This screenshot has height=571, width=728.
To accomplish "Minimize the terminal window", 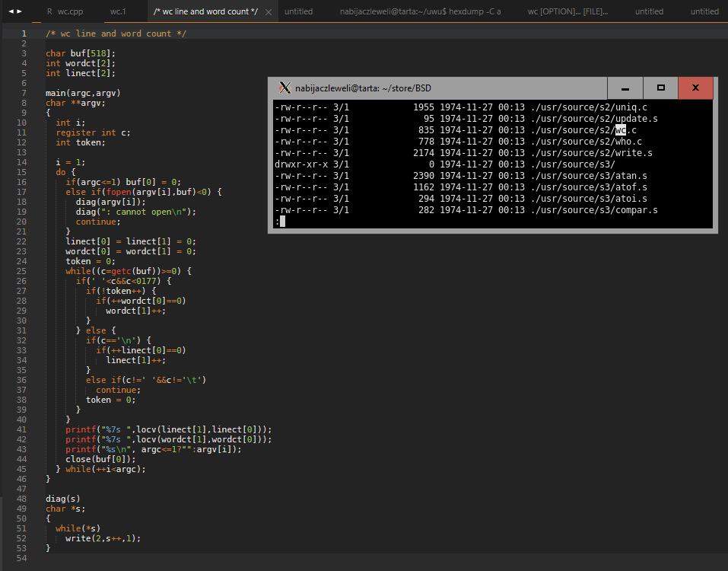I will coord(626,88).
